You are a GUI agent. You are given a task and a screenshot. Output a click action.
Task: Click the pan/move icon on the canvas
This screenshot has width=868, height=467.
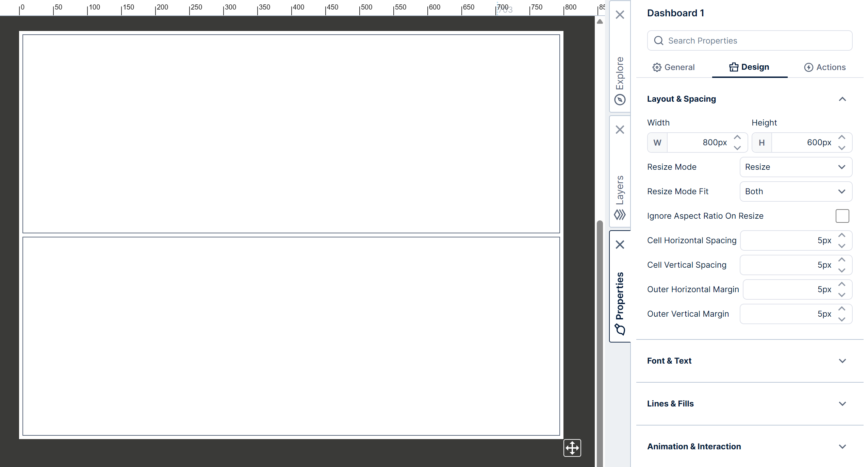click(x=572, y=448)
